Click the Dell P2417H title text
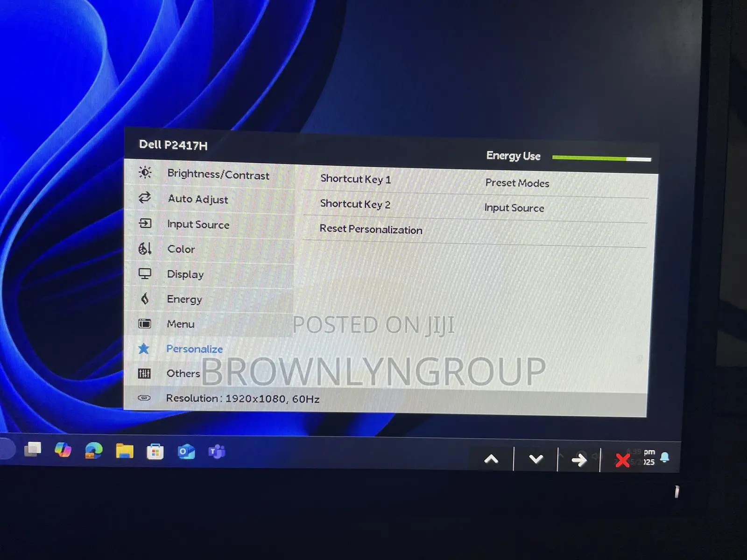 pyautogui.click(x=173, y=145)
